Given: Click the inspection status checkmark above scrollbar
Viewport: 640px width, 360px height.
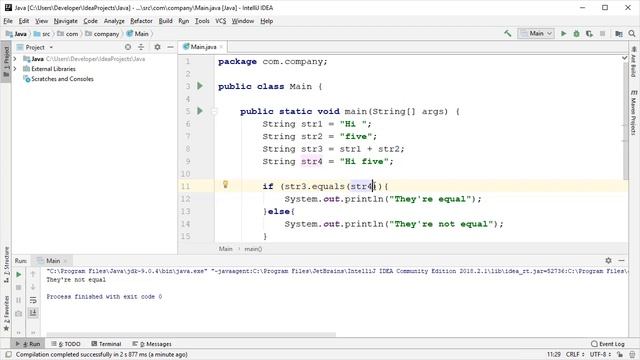Looking at the screenshot, I should coord(624,58).
